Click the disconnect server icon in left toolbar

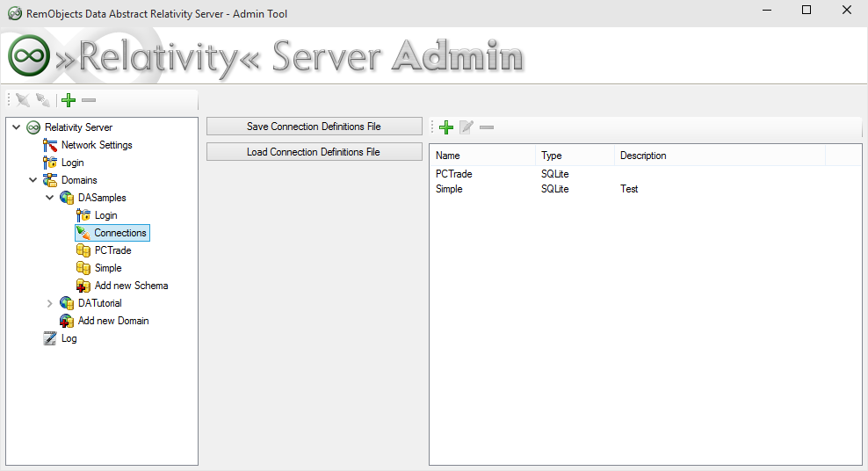pos(43,100)
